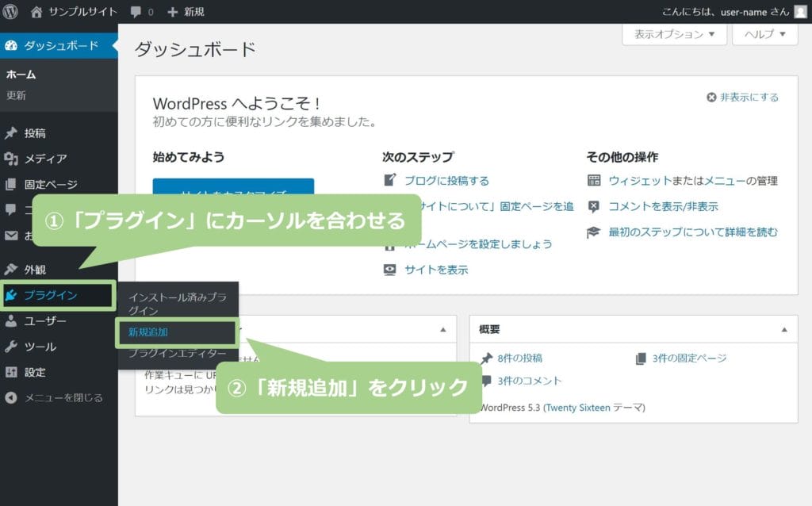Click the blue customize site button
812x506 pixels.
[x=233, y=187]
